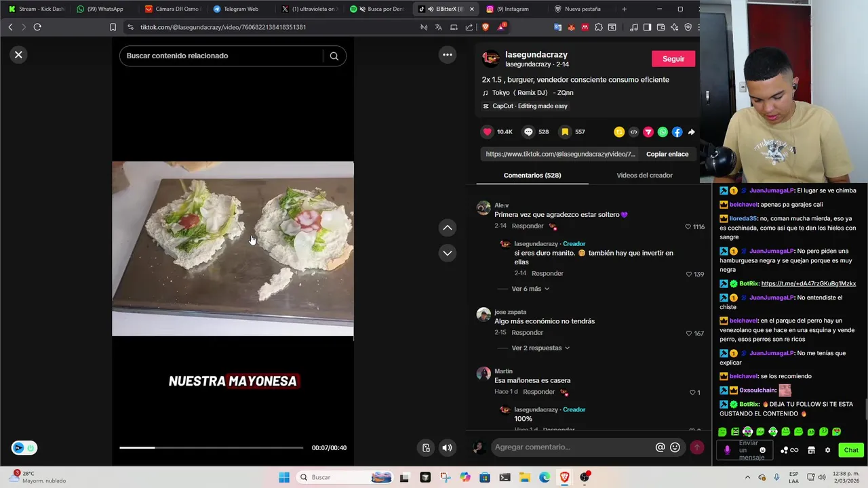Click the Kick Chat send button
Viewport: 868px width, 488px height.
(851, 450)
